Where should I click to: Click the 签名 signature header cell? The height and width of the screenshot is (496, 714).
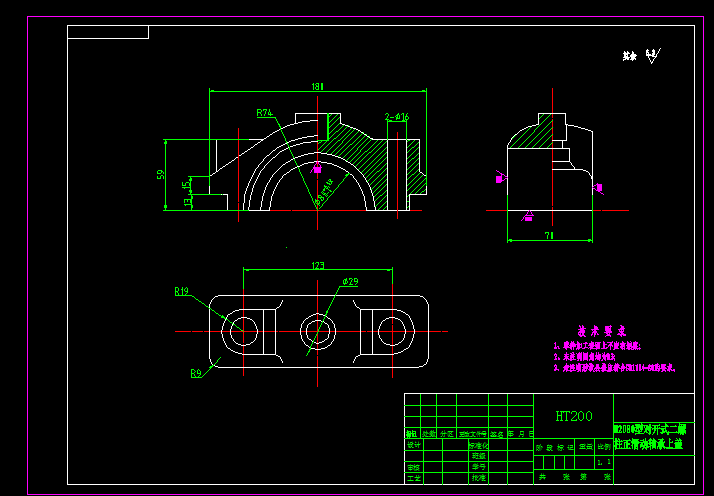pyautogui.click(x=498, y=434)
